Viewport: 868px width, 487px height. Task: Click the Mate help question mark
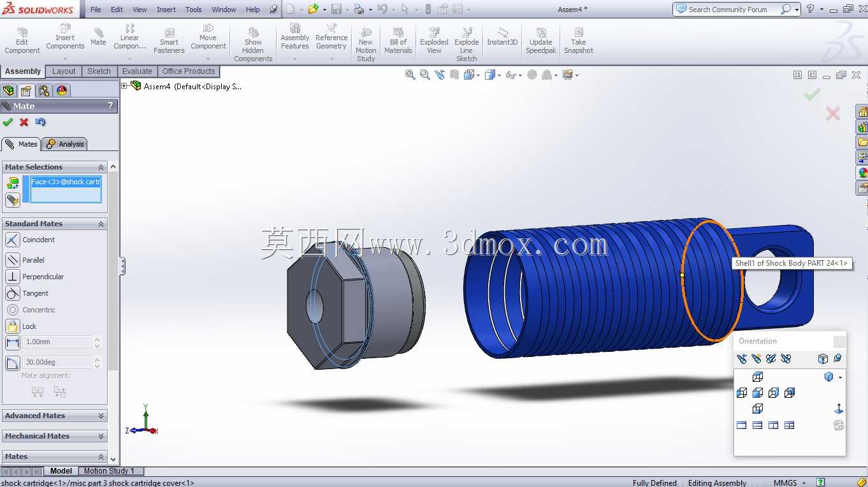tap(110, 106)
